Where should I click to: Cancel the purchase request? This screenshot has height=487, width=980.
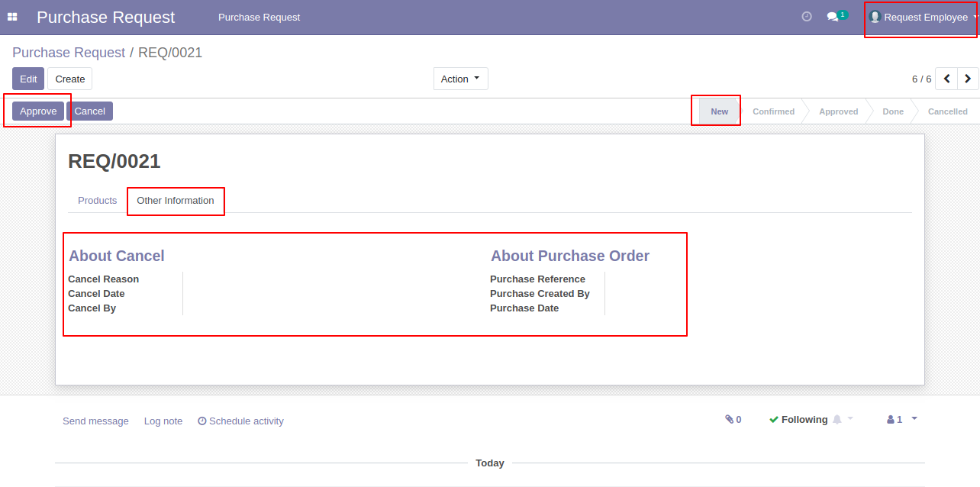pos(90,111)
